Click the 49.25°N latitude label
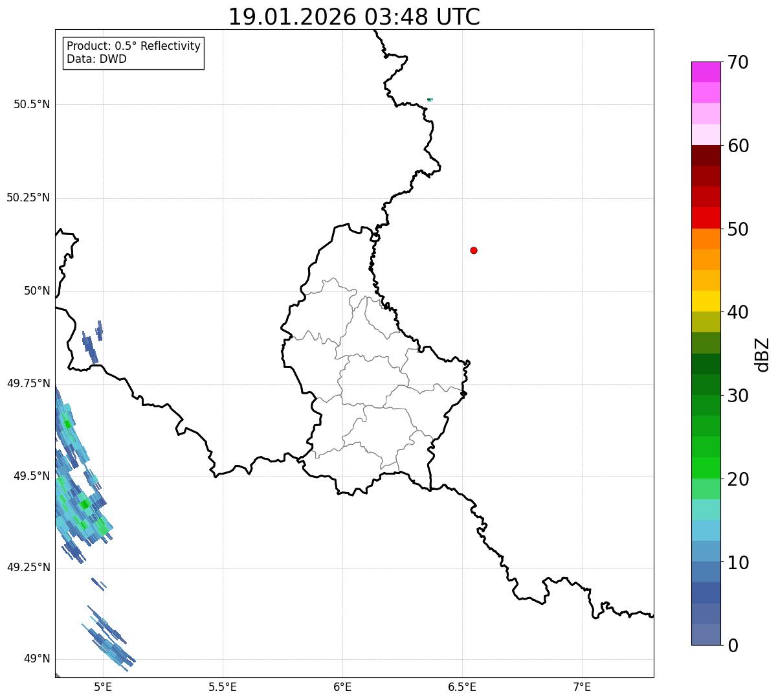 [x=28, y=567]
